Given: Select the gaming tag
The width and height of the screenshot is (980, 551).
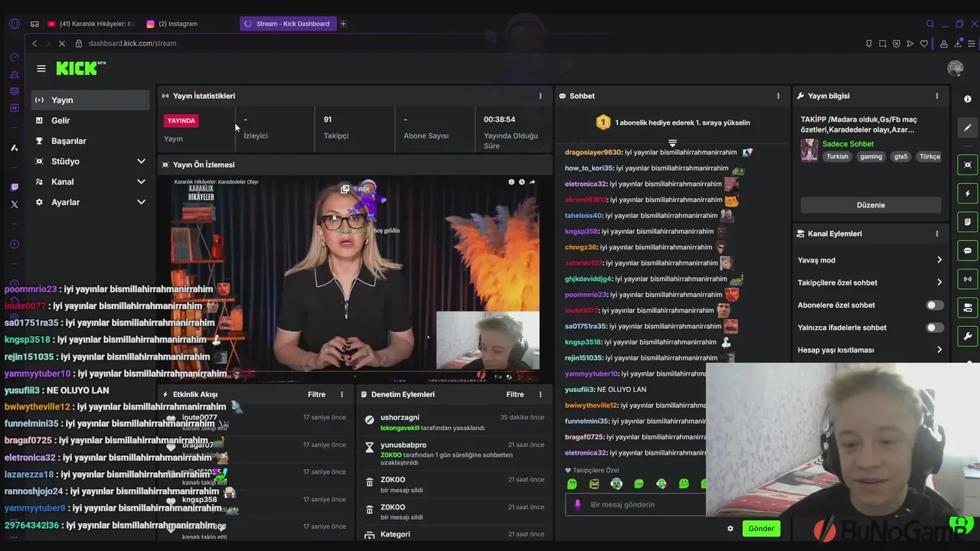Looking at the screenshot, I should click(871, 156).
